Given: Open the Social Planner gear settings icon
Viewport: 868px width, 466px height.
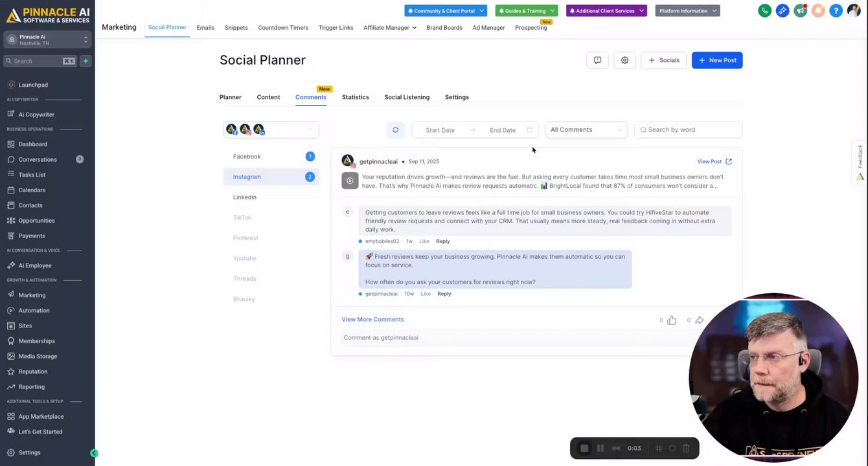Looking at the screenshot, I should (624, 60).
